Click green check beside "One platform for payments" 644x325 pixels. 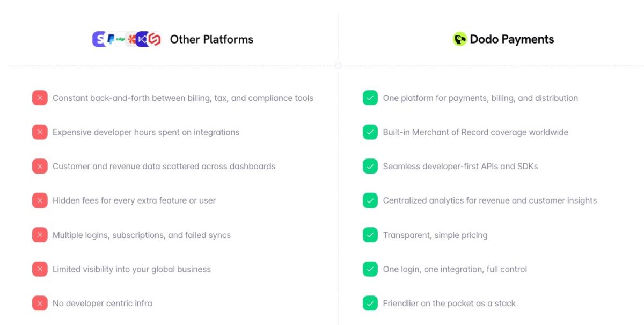[x=370, y=98]
